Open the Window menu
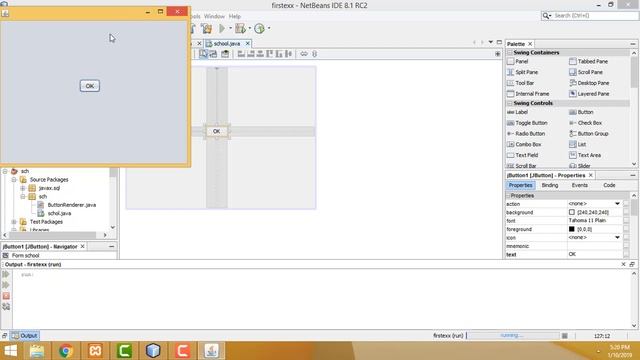This screenshot has height=360, width=640. pyautogui.click(x=214, y=16)
